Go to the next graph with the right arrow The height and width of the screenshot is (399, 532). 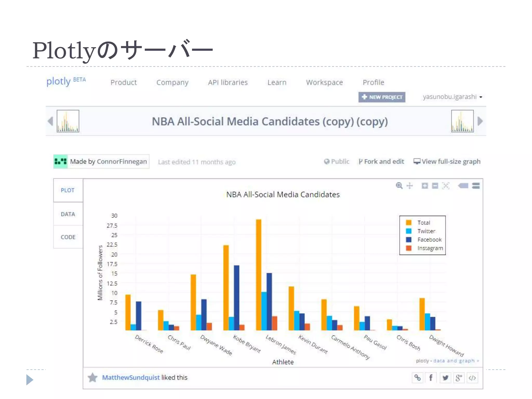coord(480,121)
